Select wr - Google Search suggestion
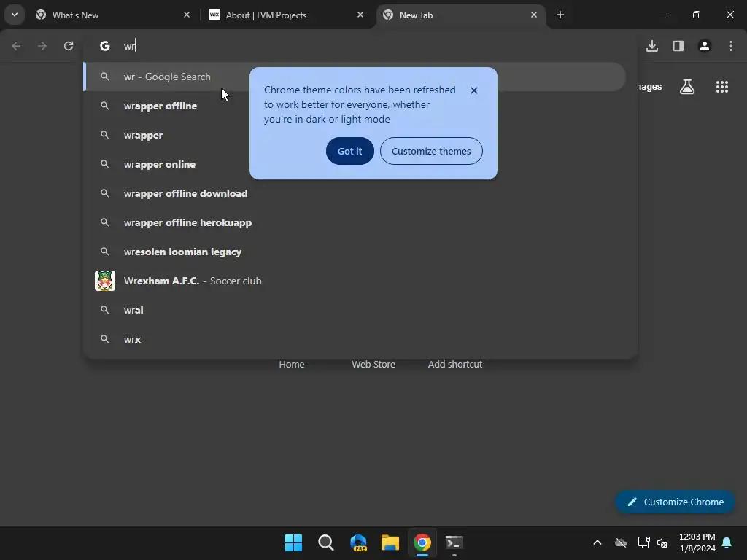Image resolution: width=747 pixels, height=560 pixels. click(355, 77)
